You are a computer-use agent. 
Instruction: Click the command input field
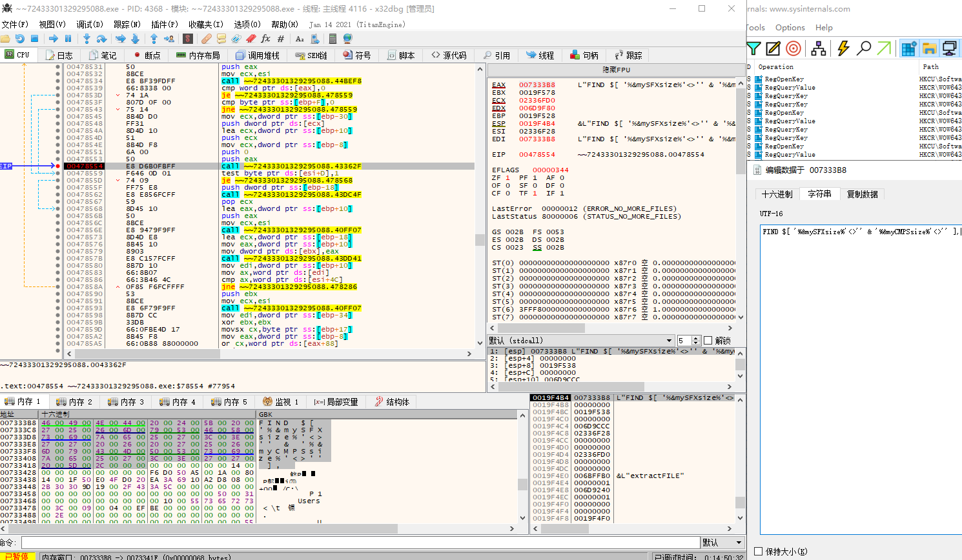(360, 543)
